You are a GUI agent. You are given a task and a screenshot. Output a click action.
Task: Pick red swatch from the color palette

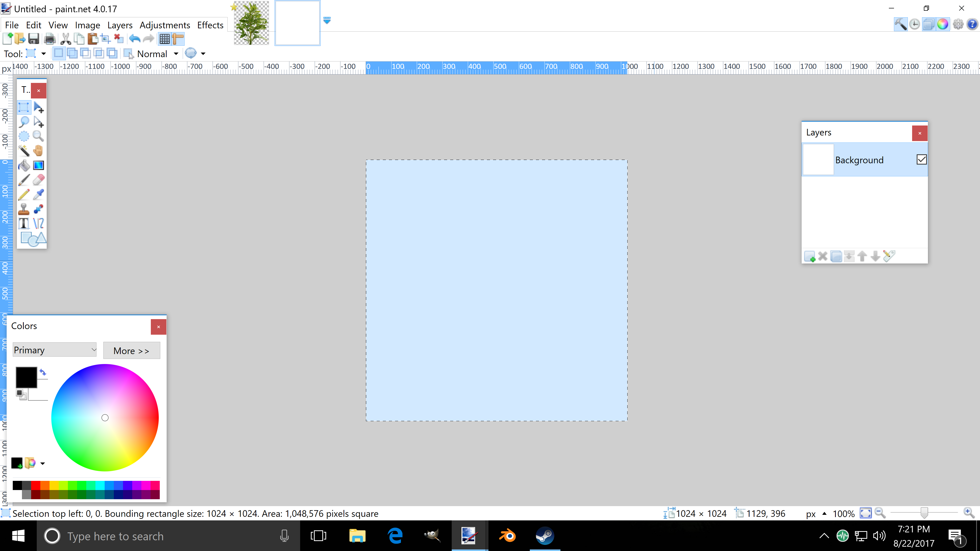(x=36, y=485)
